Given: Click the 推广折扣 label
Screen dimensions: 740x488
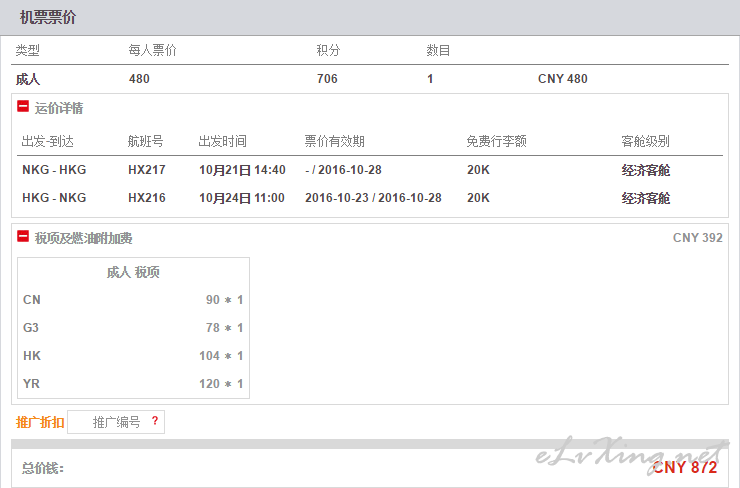Looking at the screenshot, I should [40, 422].
